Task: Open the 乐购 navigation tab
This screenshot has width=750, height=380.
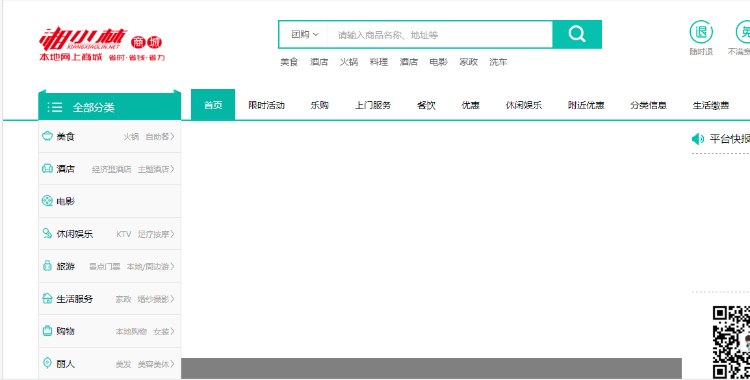Action: click(320, 105)
